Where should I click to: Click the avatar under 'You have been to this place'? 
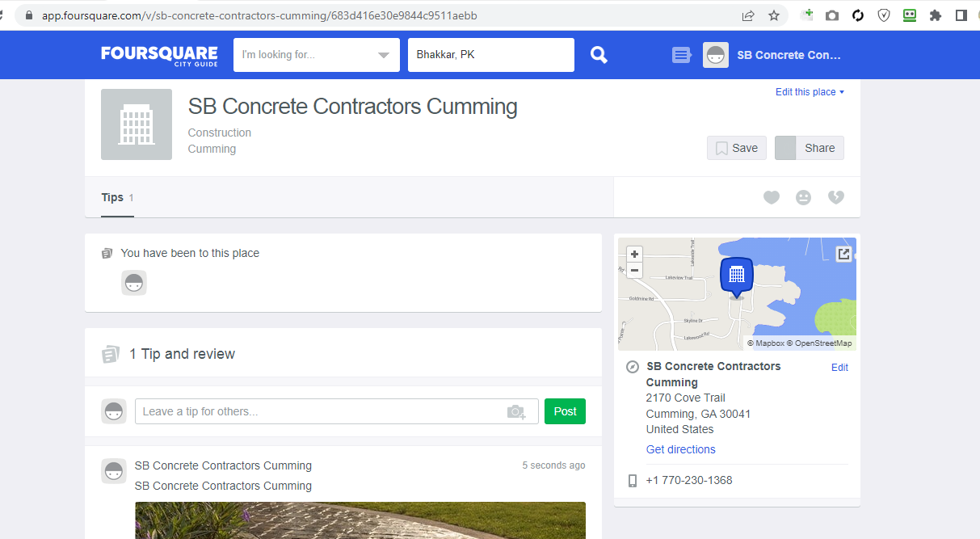point(134,283)
